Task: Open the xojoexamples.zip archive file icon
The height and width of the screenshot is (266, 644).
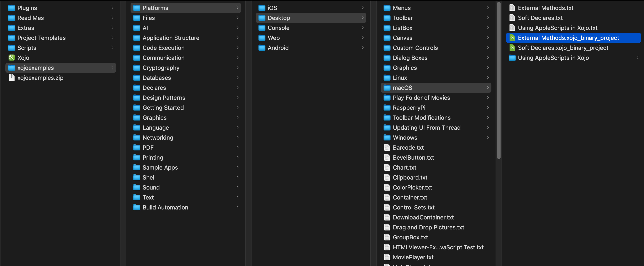Action: click(11, 78)
